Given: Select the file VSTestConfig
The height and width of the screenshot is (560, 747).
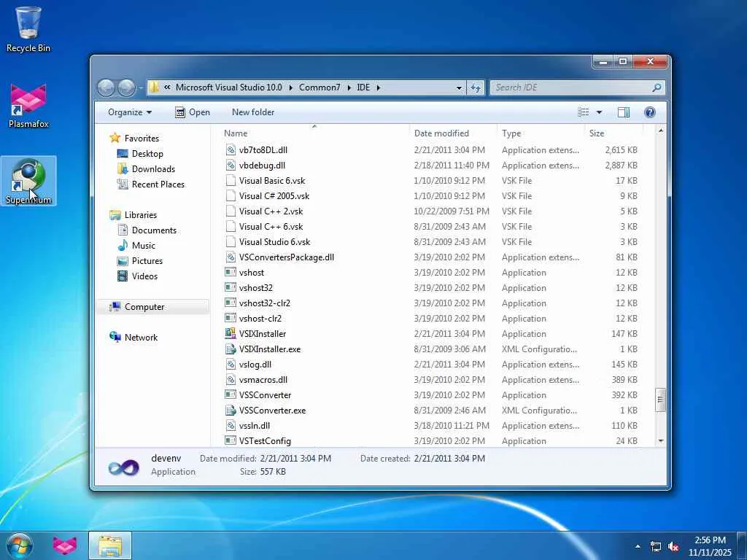Looking at the screenshot, I should coord(265,441).
